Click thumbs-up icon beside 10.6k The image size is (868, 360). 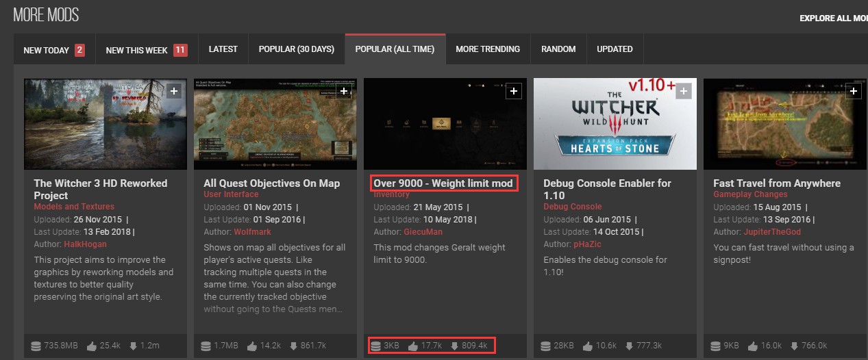[588, 346]
